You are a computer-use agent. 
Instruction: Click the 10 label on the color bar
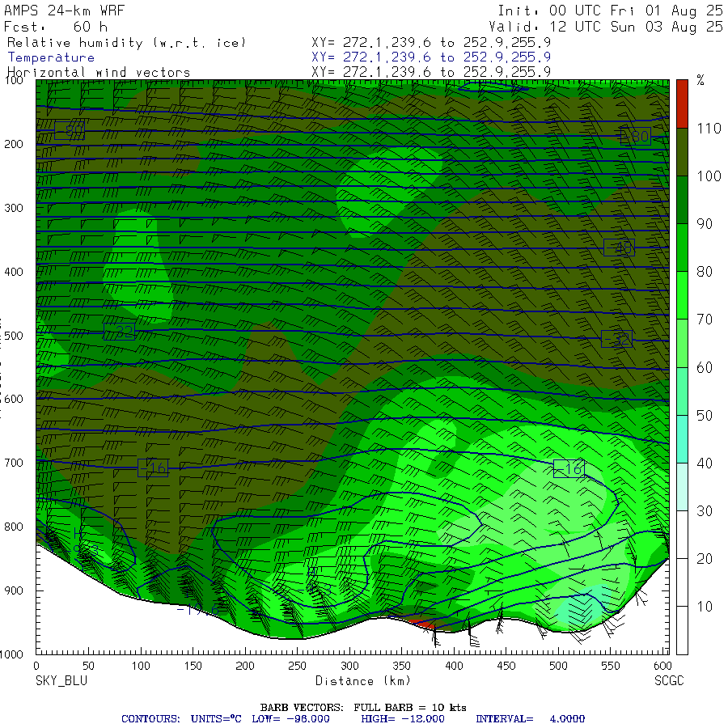click(705, 607)
